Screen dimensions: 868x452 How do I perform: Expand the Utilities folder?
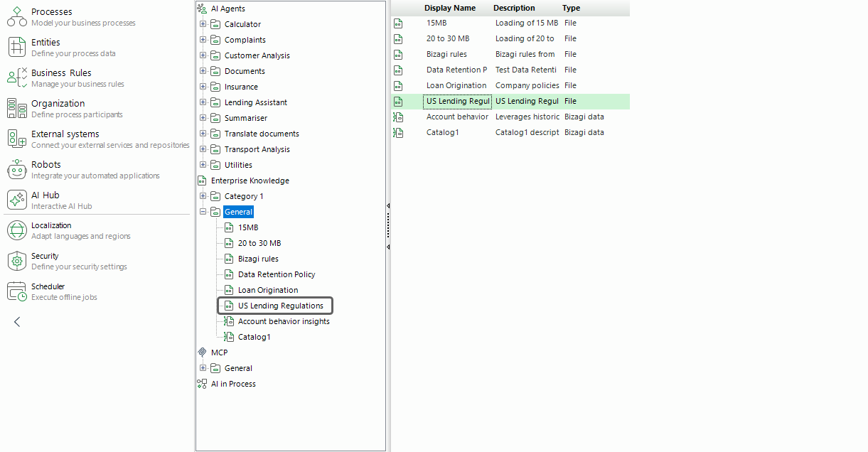pos(203,165)
